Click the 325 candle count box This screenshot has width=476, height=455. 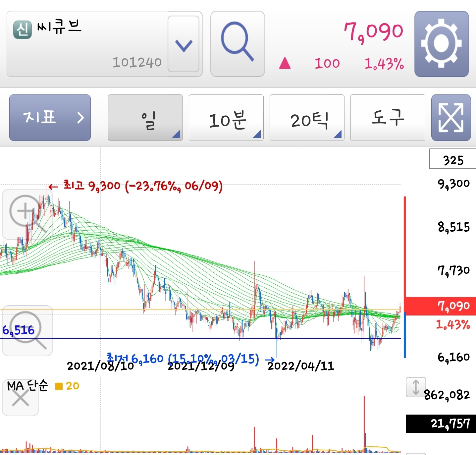click(453, 159)
